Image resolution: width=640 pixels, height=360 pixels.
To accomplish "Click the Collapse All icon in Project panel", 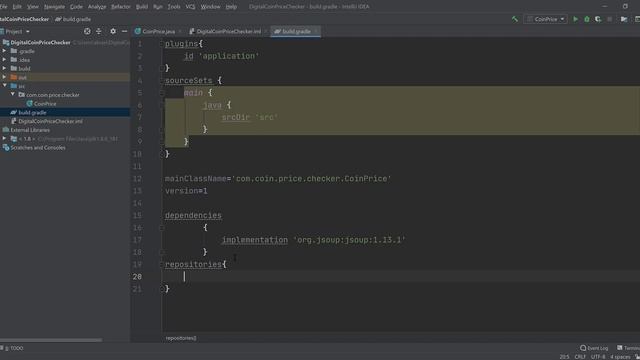I will pos(99,31).
